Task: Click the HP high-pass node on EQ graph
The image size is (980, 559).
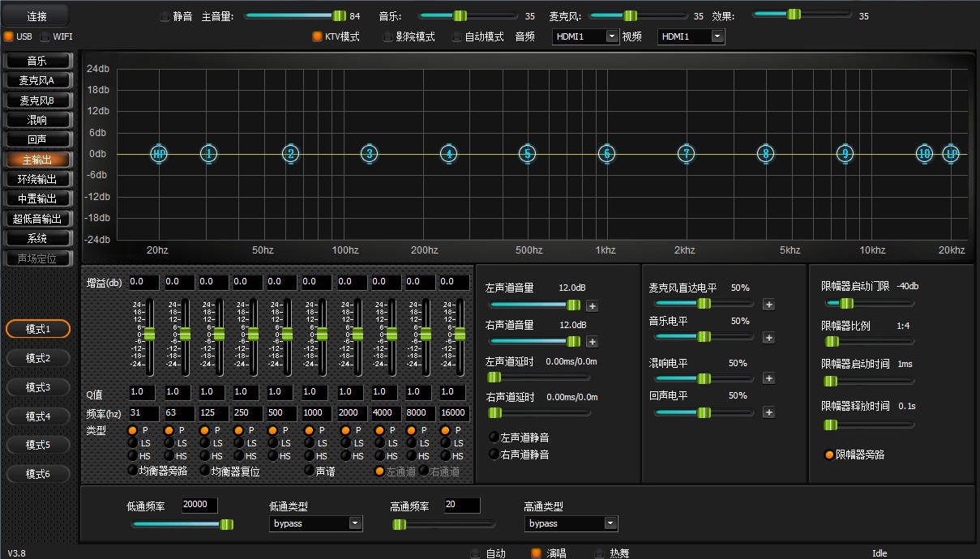Action: (159, 153)
